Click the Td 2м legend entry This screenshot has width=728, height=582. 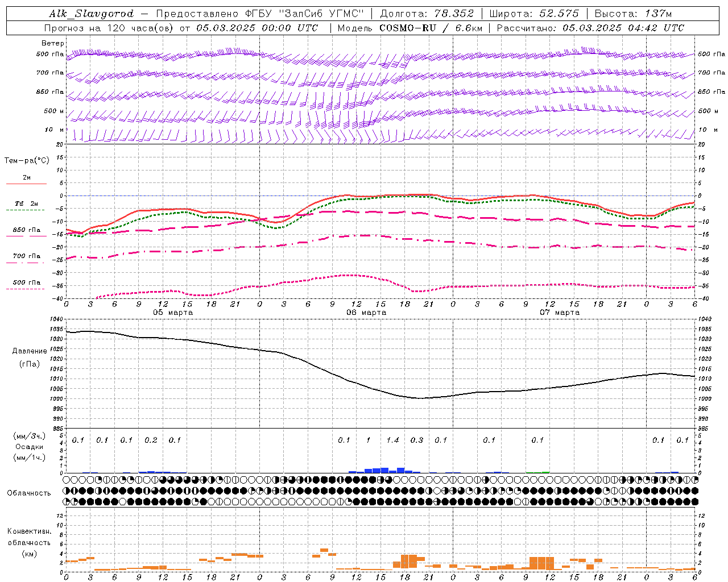[27, 203]
